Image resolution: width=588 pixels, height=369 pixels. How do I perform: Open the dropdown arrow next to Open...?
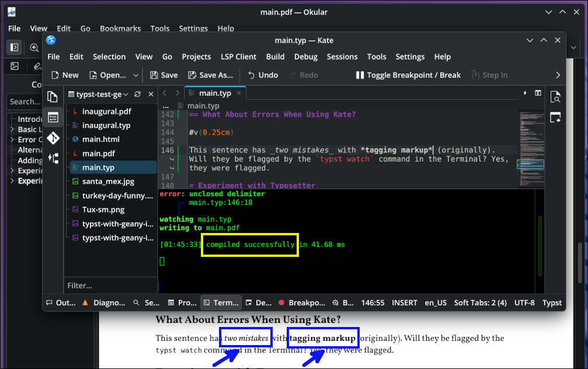pyautogui.click(x=135, y=75)
